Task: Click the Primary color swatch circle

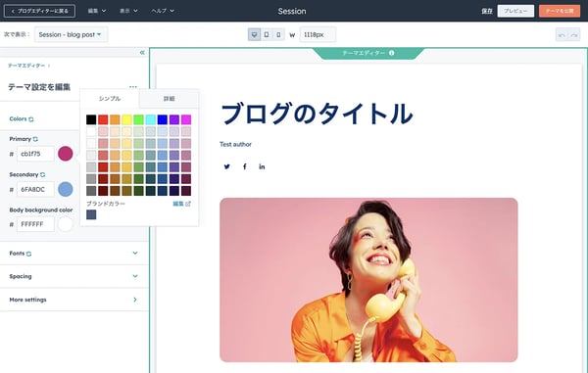Action: 66,154
